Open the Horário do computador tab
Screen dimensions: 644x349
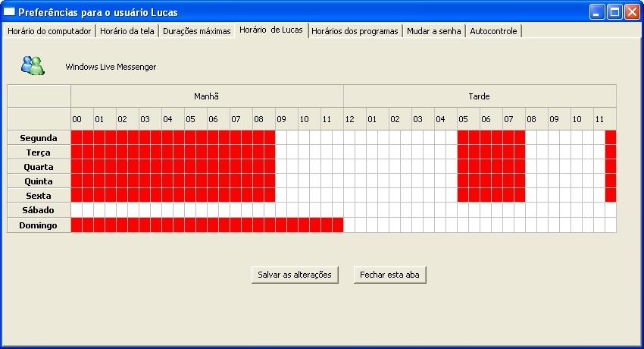[x=49, y=31]
